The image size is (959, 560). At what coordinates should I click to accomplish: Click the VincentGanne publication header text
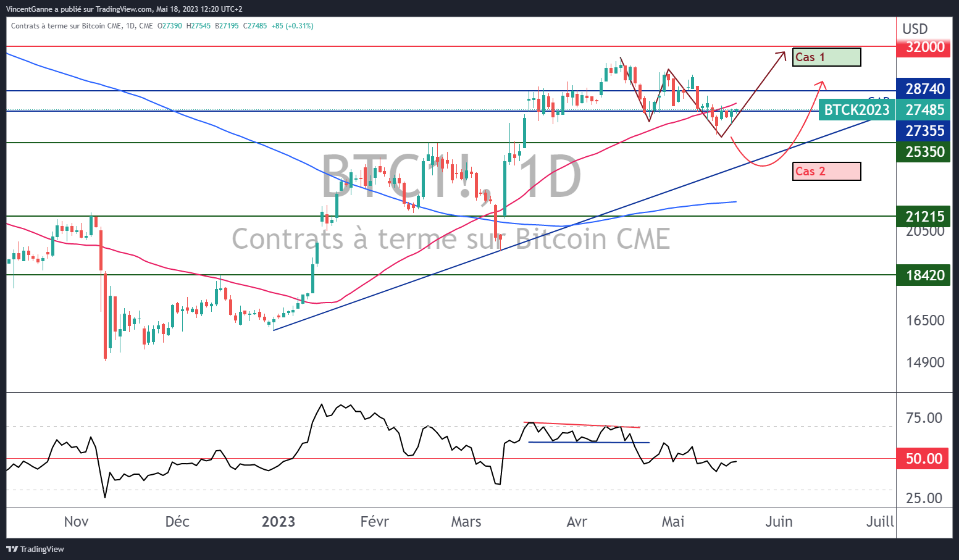click(x=124, y=9)
